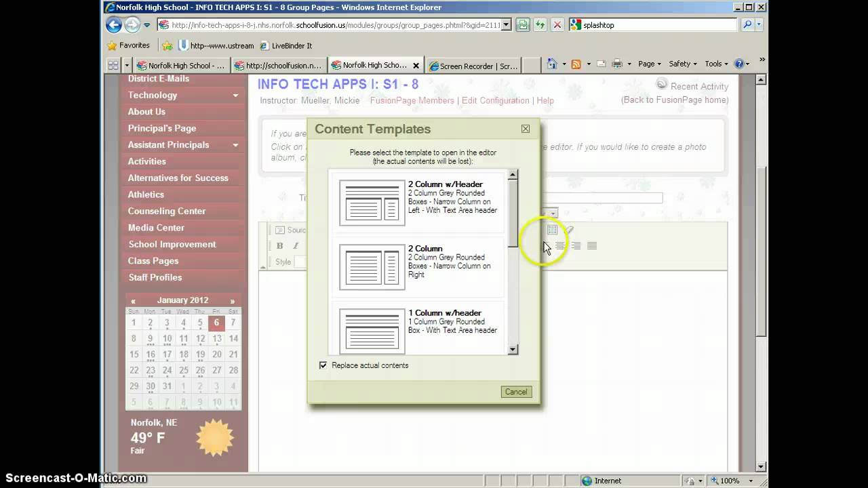The image size is (868, 488).
Task: Open the Staff Profiles sidebar link
Action: (155, 277)
